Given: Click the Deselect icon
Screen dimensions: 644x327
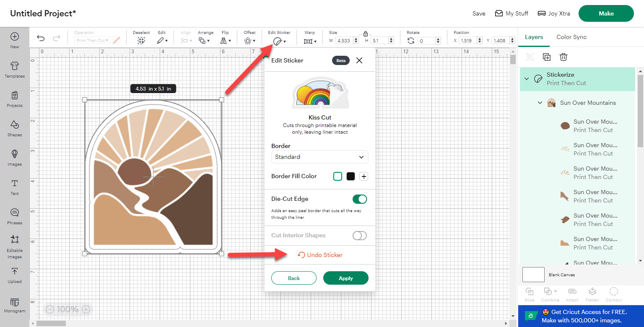Looking at the screenshot, I should click(x=141, y=41).
